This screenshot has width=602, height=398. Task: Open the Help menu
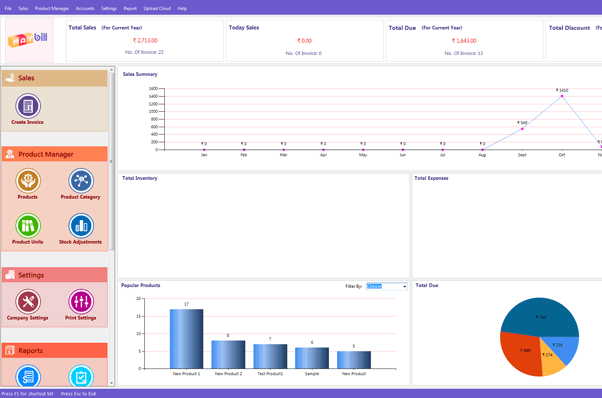182,8
